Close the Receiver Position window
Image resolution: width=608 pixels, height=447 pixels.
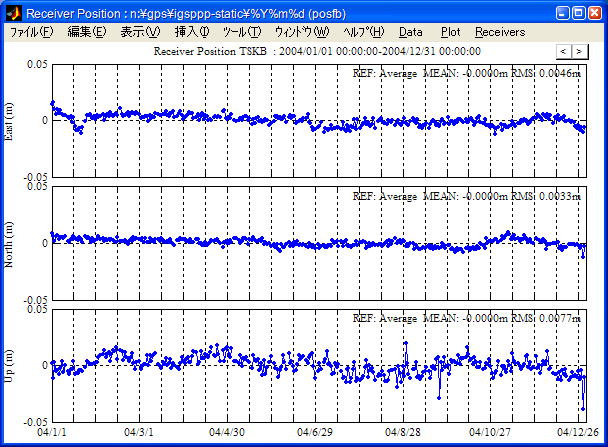coord(595,13)
